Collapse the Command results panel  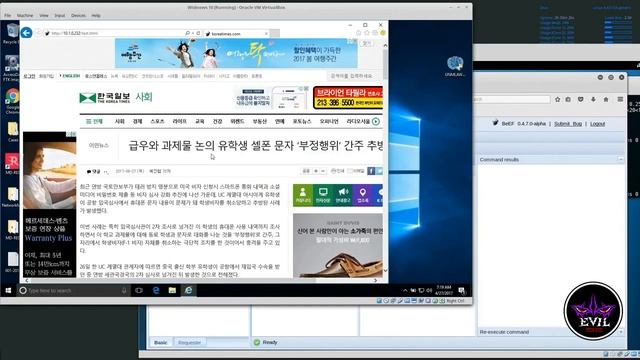coord(620,159)
